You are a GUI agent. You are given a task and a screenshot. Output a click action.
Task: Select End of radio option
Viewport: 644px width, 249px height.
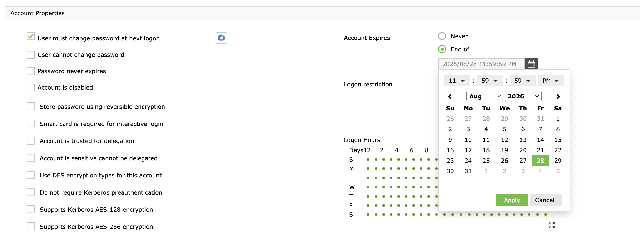point(442,49)
